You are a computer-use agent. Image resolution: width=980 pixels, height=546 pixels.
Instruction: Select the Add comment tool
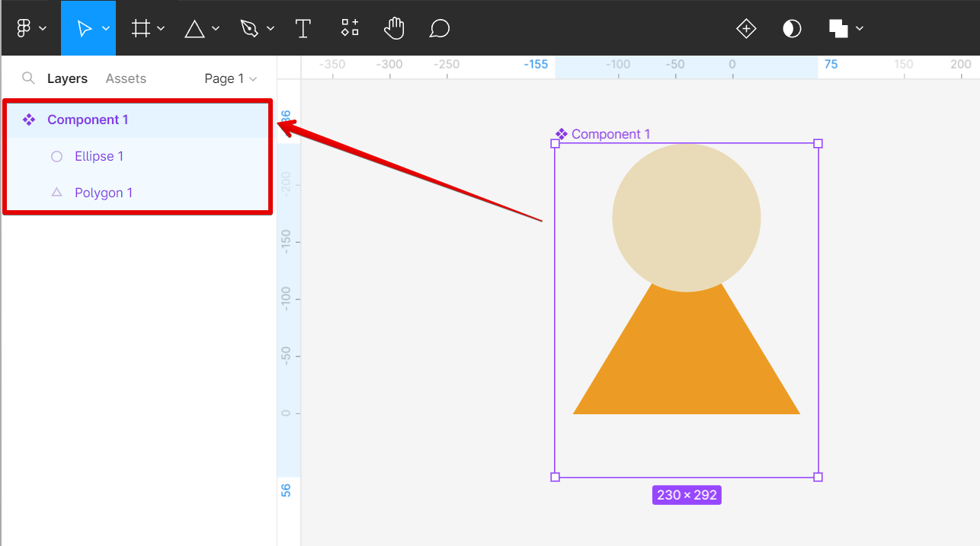coord(439,28)
